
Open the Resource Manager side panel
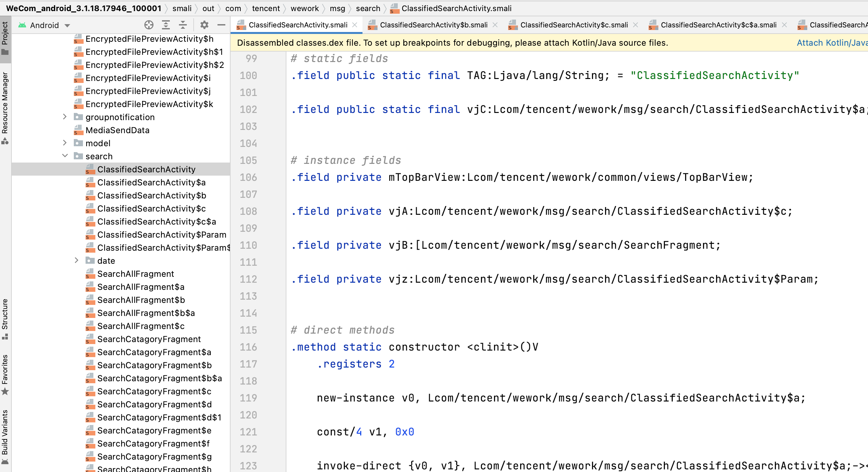coord(5,107)
